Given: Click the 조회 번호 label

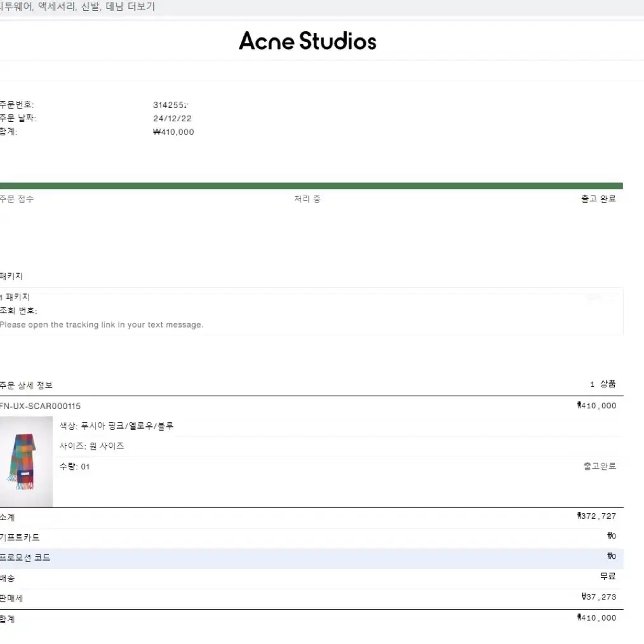Looking at the screenshot, I should pos(18,311).
